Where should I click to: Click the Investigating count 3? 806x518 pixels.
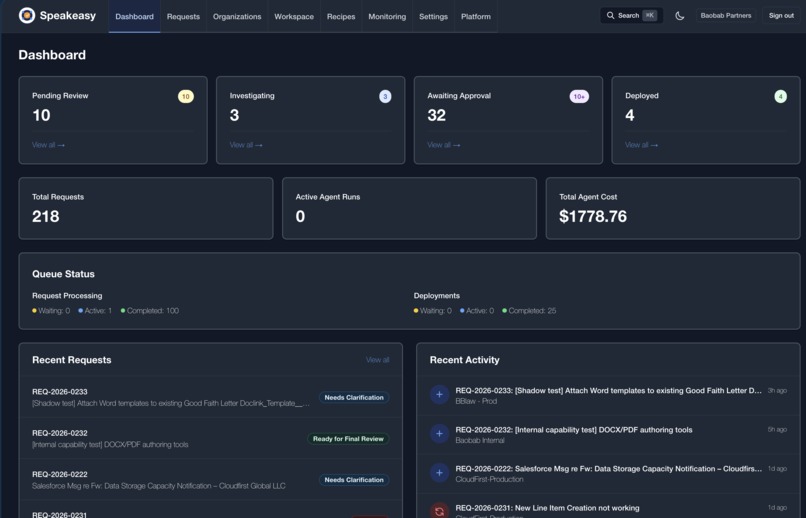click(x=234, y=115)
